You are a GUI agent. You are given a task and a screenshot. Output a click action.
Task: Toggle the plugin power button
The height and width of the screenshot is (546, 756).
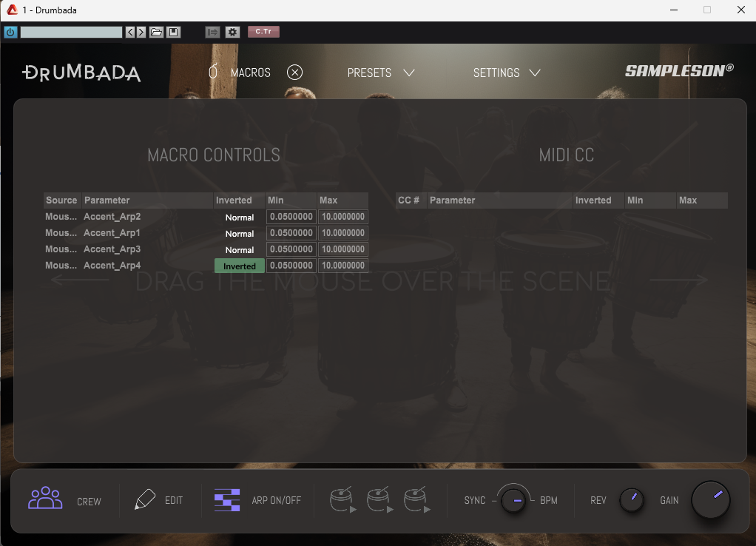pyautogui.click(x=10, y=33)
